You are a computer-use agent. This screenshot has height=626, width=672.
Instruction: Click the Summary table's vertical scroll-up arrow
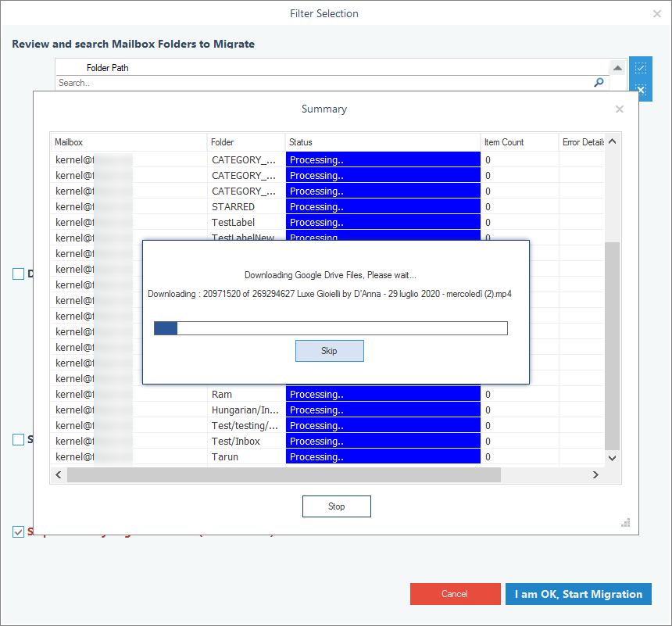click(613, 141)
